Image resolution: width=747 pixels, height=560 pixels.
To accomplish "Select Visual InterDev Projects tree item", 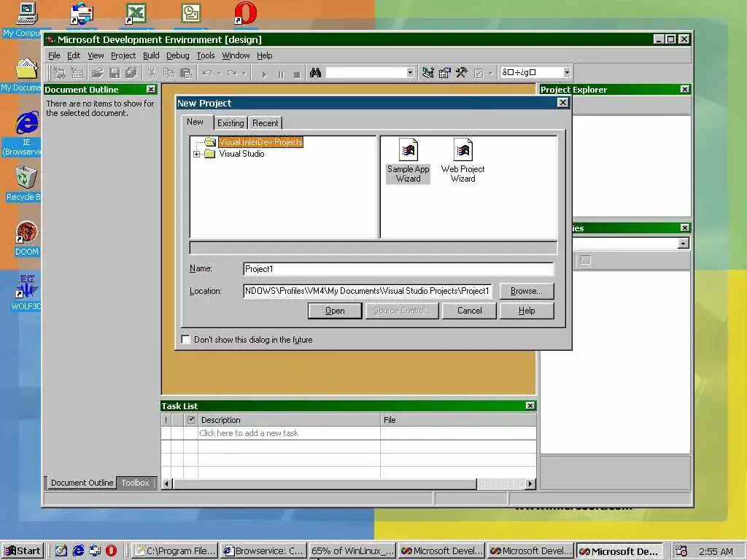I will [x=260, y=142].
